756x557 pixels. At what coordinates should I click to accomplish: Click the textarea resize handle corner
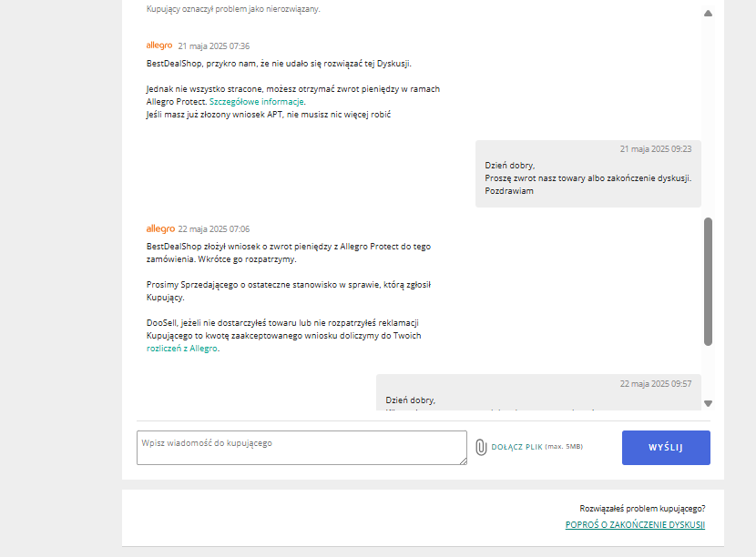click(x=464, y=461)
